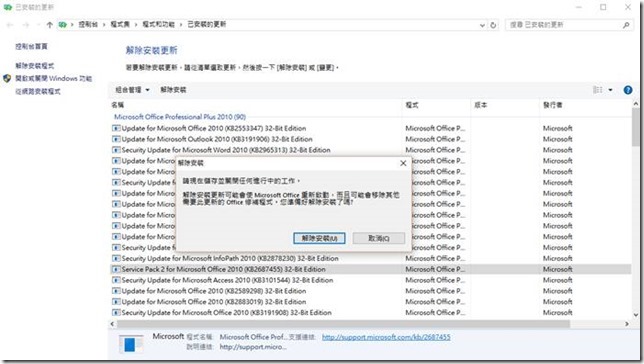
Task: Click the scroll up arrow of the update list
Action: point(635,104)
